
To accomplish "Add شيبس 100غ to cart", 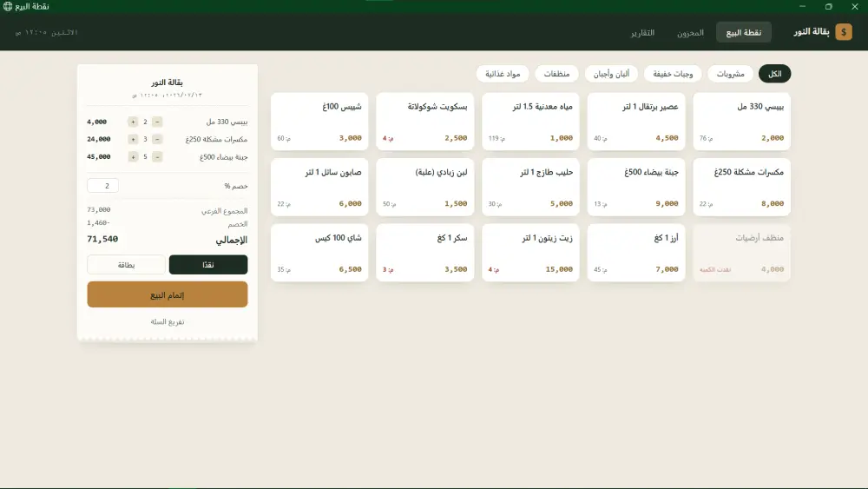I will 319,122.
